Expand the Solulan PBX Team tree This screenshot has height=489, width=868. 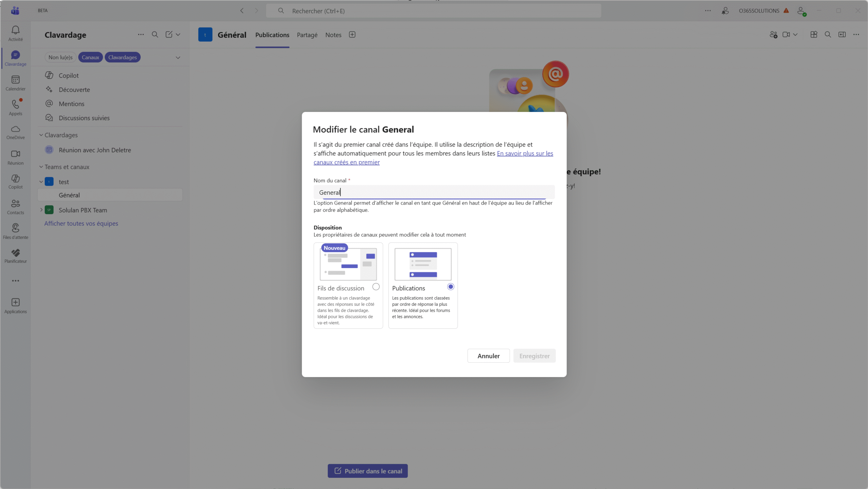tap(41, 210)
